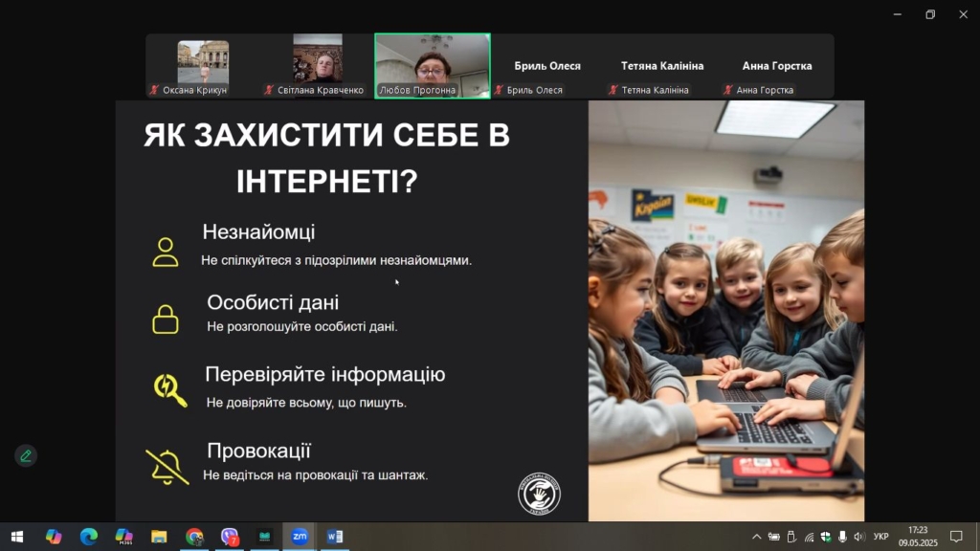
Task: Launch Microsoft Word from the taskbar
Action: click(334, 537)
